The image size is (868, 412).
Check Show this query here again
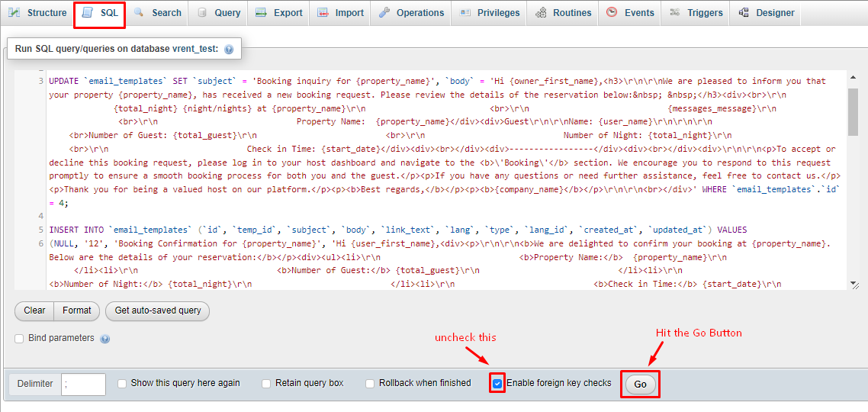click(122, 384)
